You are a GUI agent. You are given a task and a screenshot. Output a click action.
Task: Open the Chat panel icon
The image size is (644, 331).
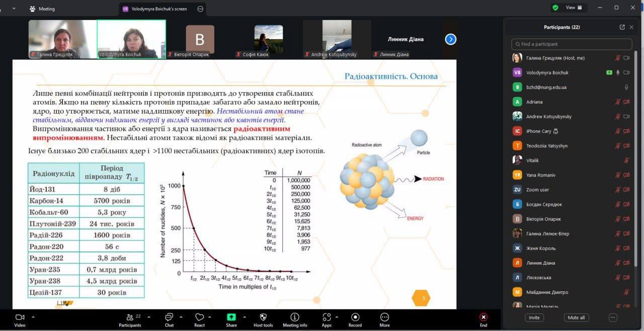click(169, 317)
